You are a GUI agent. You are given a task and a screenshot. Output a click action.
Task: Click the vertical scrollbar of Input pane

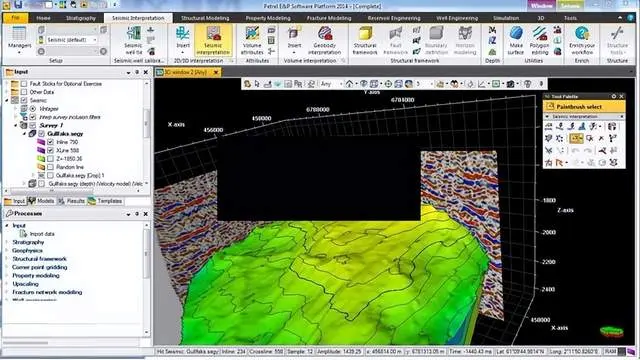[x=147, y=122]
